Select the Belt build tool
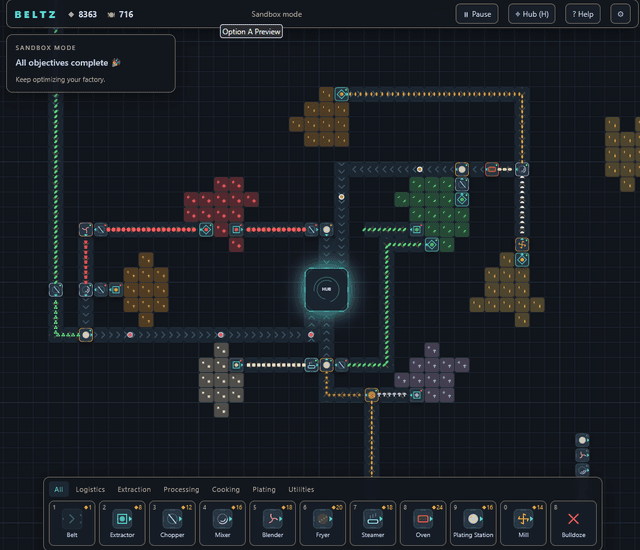The height and width of the screenshot is (550, 640). point(72,523)
